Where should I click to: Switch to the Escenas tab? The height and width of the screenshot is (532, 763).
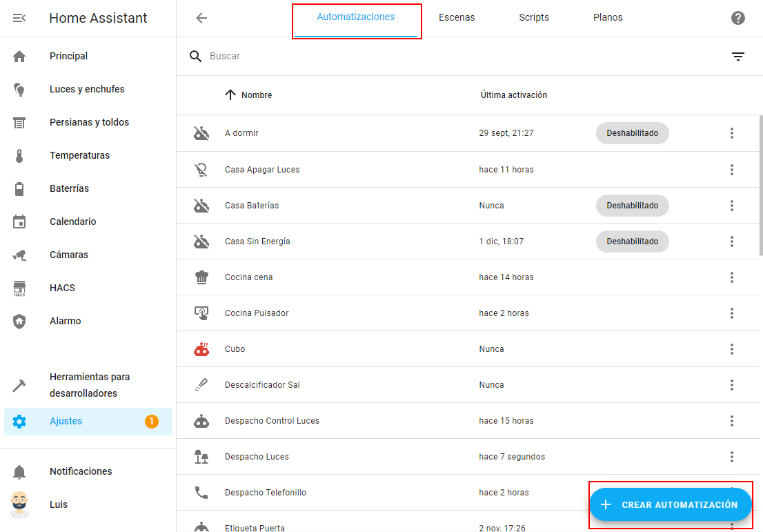[457, 18]
